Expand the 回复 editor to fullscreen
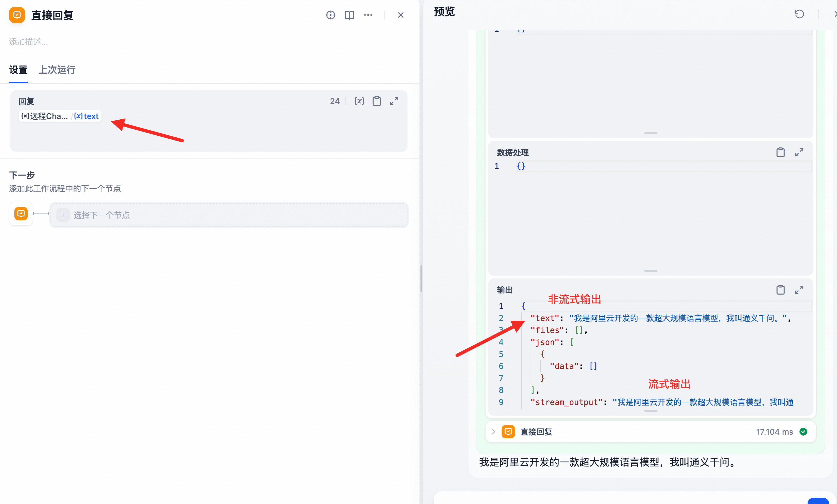This screenshot has width=837, height=504. 394,101
